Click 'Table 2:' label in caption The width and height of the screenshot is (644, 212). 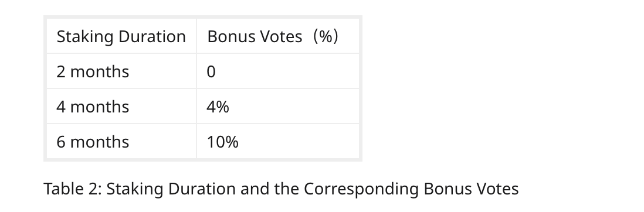pyautogui.click(x=73, y=189)
